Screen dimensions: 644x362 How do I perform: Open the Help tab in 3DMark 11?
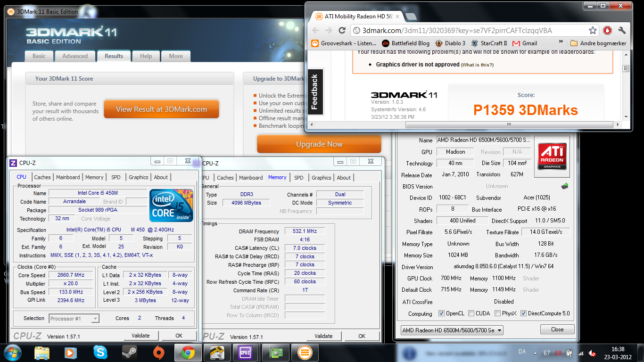(x=146, y=56)
